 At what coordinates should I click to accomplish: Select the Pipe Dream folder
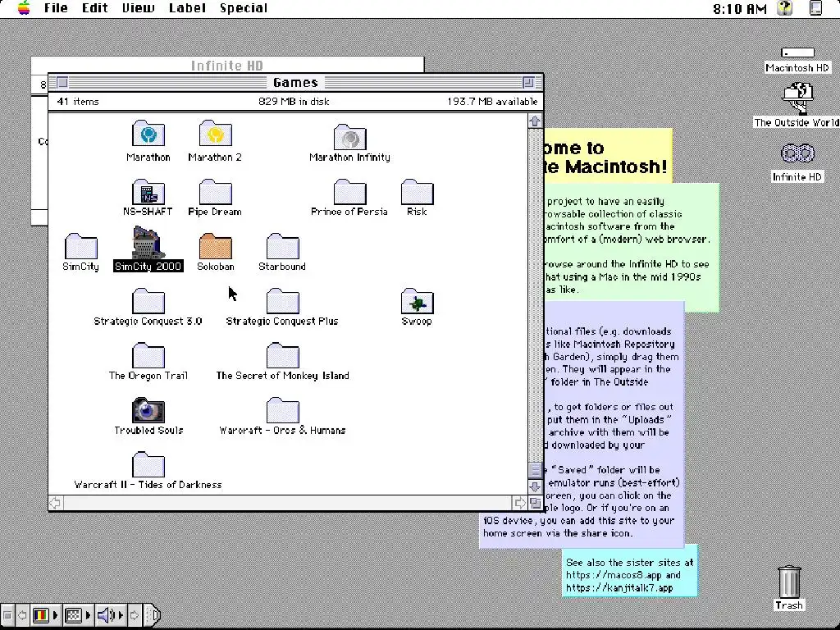(216, 192)
